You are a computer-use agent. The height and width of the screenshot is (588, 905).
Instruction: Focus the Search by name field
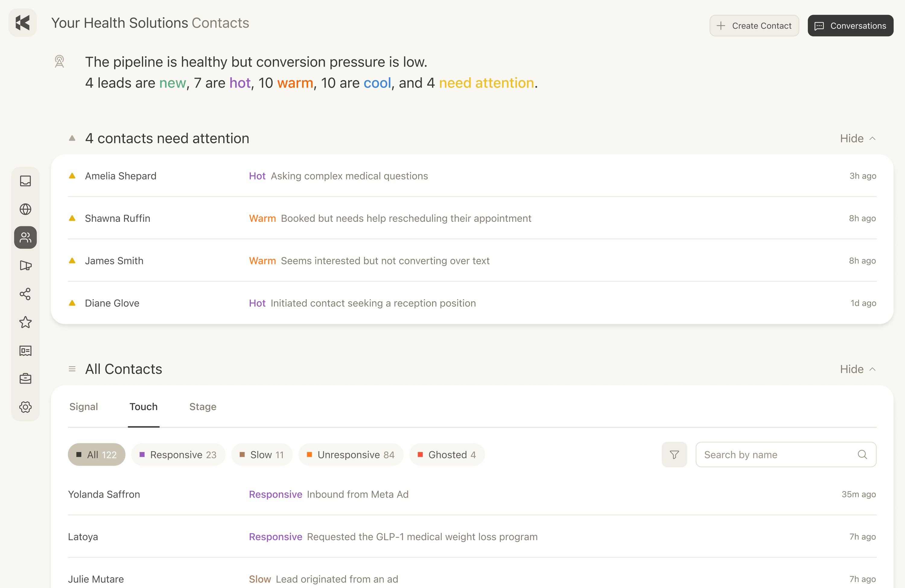(x=786, y=455)
